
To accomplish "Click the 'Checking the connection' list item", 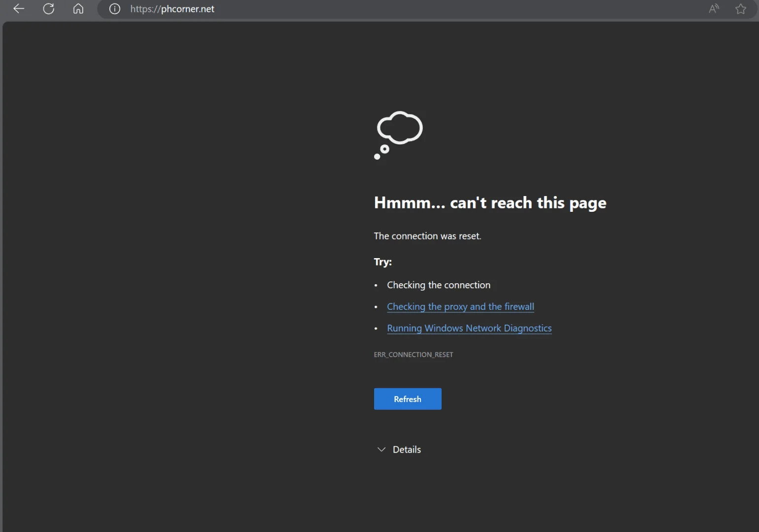I will (x=439, y=285).
